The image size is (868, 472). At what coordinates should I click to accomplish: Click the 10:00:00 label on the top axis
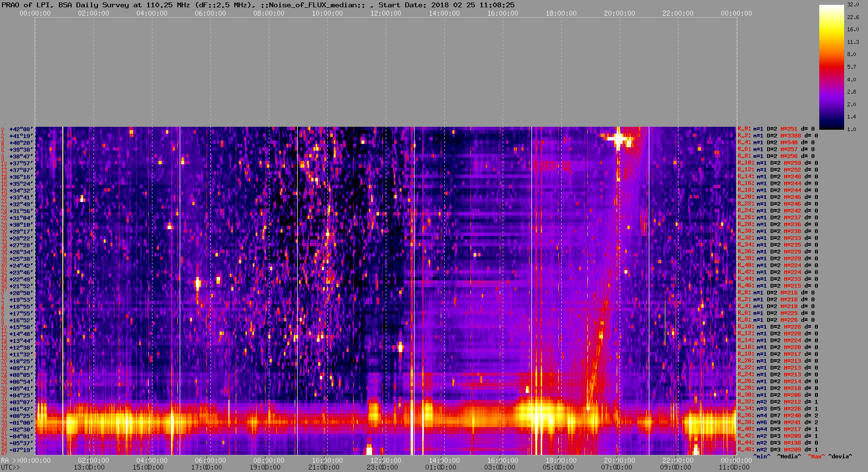point(327,13)
